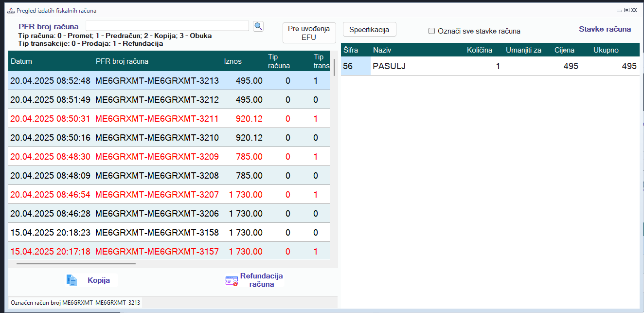Click the Količina column header
644x313 pixels.
[480, 50]
